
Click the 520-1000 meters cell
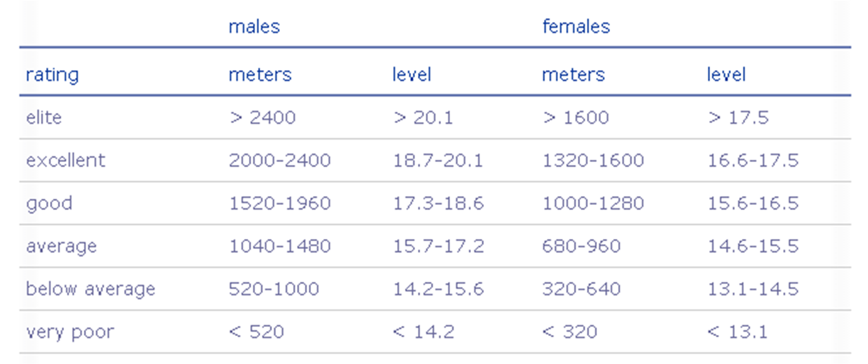274,289
